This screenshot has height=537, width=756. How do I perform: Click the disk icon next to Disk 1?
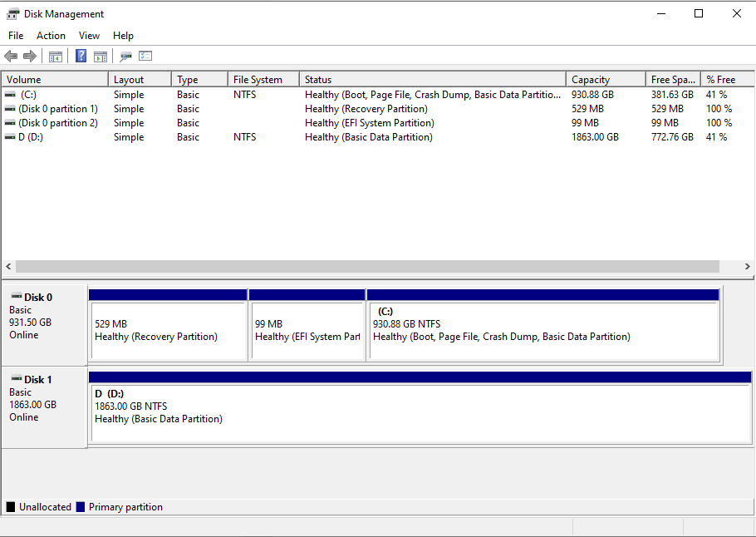pyautogui.click(x=17, y=379)
